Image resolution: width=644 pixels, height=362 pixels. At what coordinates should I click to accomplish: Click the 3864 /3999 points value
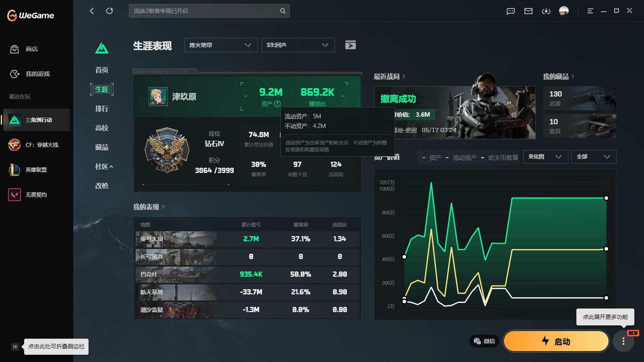coord(215,171)
